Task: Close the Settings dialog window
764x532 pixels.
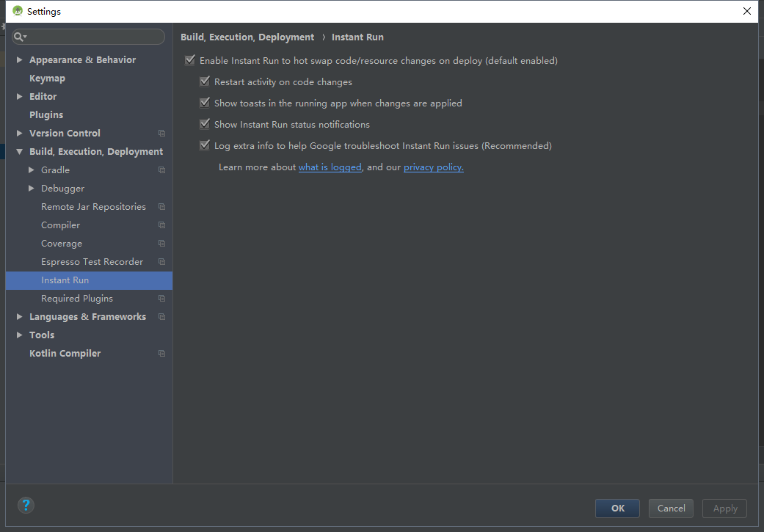Action: pos(747,11)
